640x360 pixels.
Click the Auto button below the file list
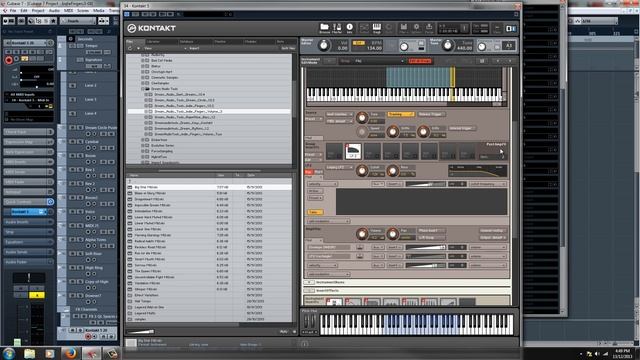(284, 332)
